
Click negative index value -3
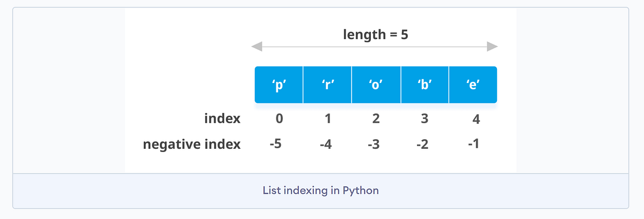click(374, 145)
